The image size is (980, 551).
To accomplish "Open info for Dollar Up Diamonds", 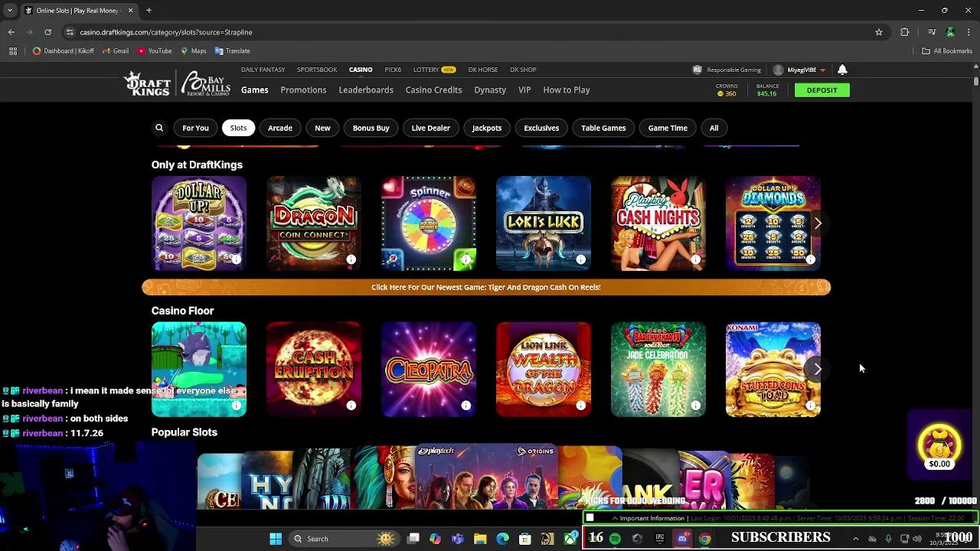I will 811,260.
